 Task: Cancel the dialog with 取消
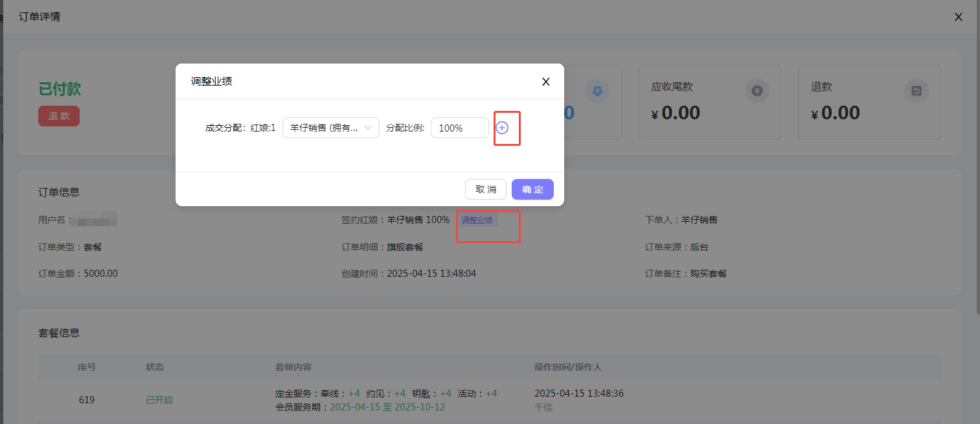click(x=486, y=189)
